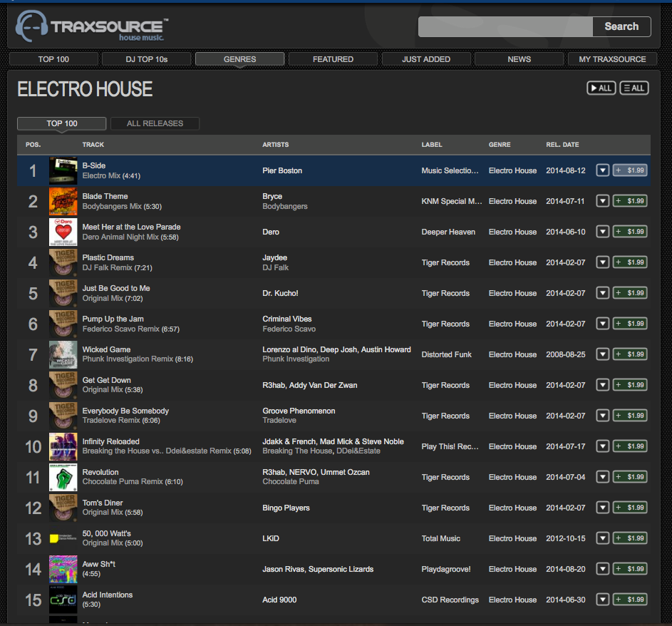This screenshot has width=672, height=626.
Task: Open dropdown for Get Get Down
Action: (x=603, y=384)
